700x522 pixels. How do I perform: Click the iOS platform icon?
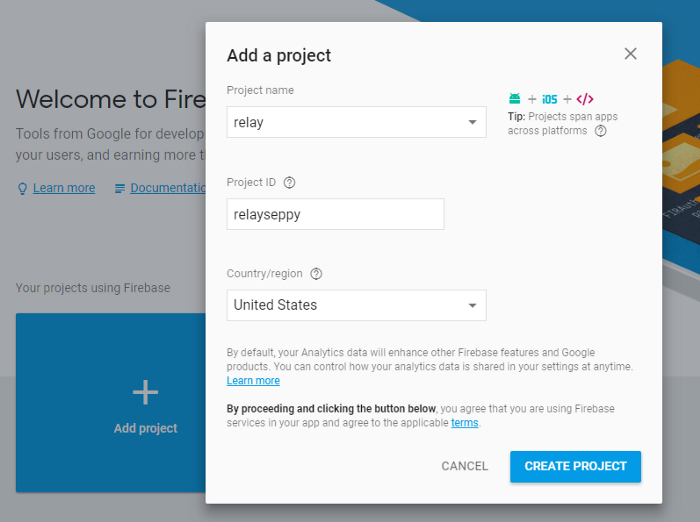point(550,99)
